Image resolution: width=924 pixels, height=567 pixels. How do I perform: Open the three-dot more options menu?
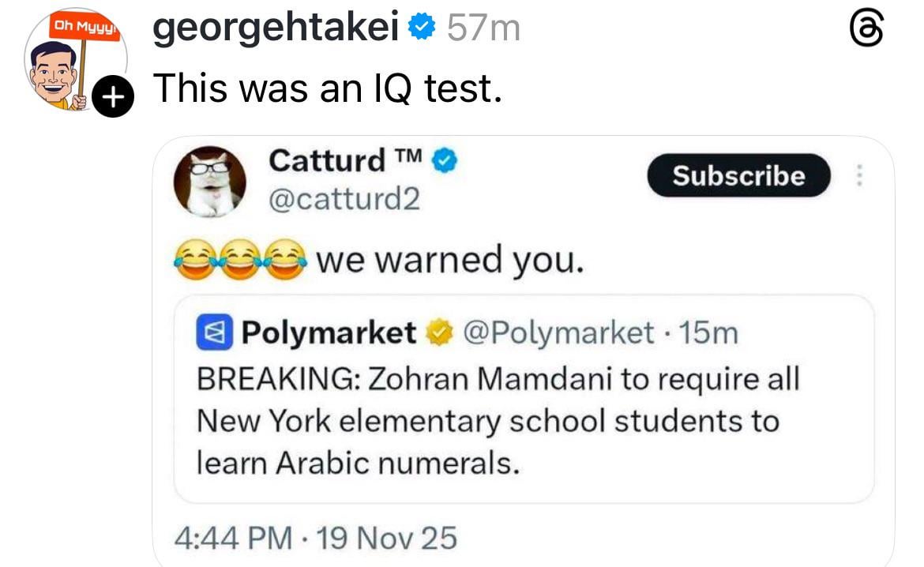pos(859,175)
